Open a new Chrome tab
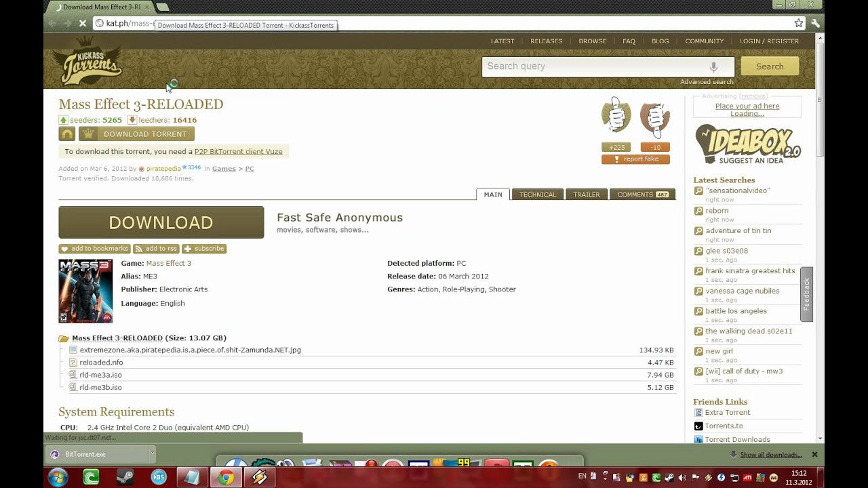 click(162, 7)
